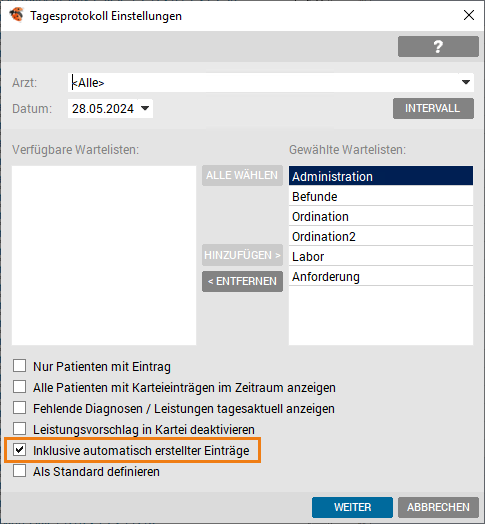Click the HINZUFÜGEN > button

point(242,255)
